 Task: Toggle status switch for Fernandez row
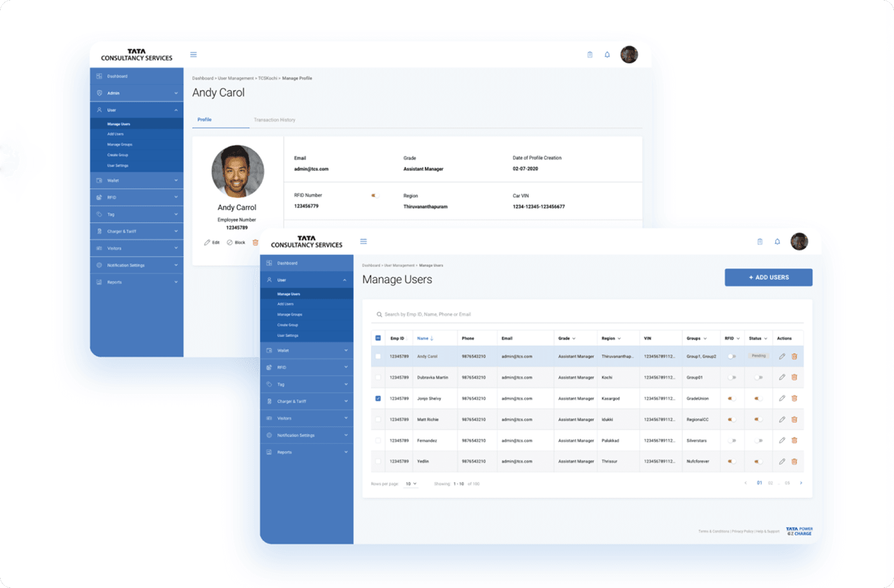(x=758, y=440)
